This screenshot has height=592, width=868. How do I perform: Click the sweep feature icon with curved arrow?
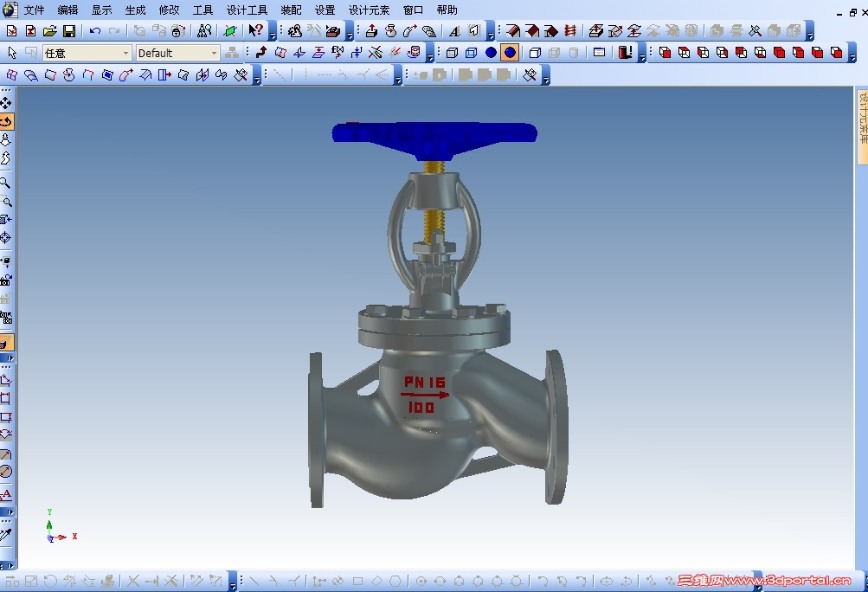409,31
